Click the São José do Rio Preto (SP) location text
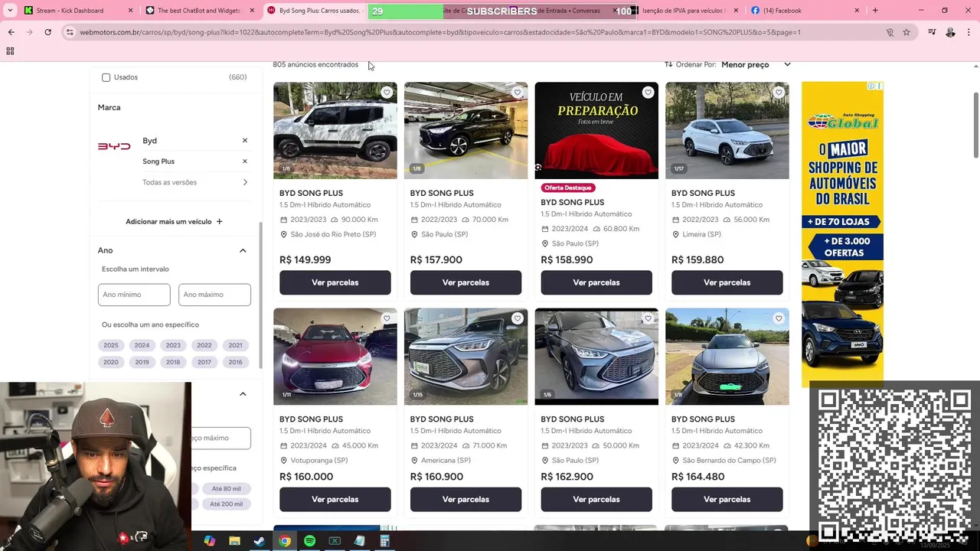Screen dimensions: 980x551 [x=334, y=234]
